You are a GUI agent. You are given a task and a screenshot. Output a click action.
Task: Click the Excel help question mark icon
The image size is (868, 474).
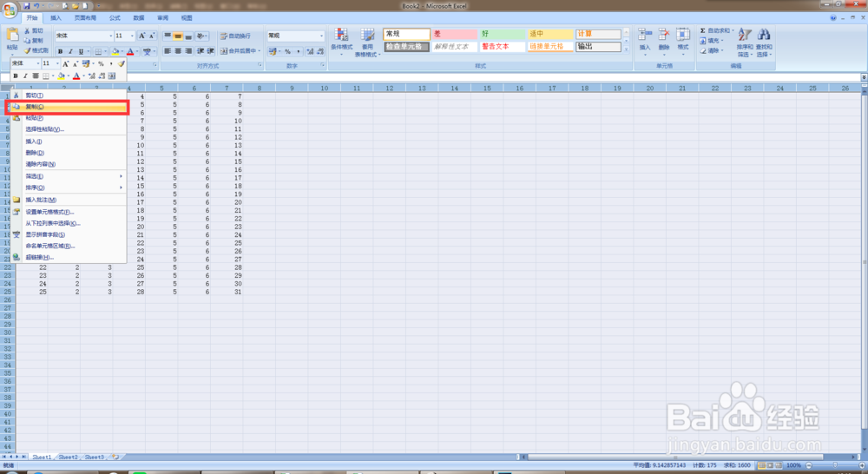point(833,17)
